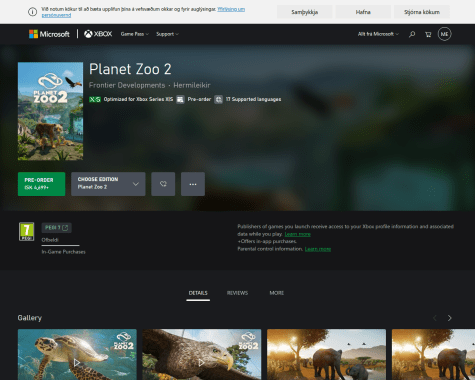
Task: Click the In-Game Purchases text
Action: (x=63, y=252)
